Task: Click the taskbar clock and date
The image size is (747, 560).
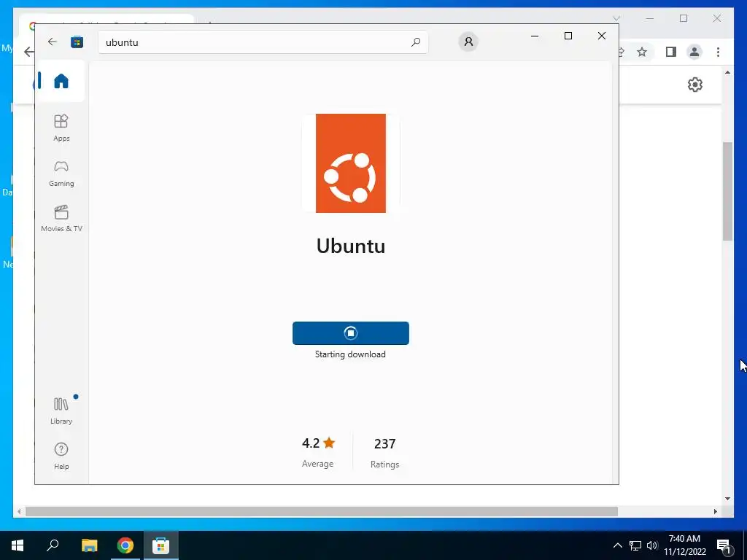Action: tap(684, 545)
